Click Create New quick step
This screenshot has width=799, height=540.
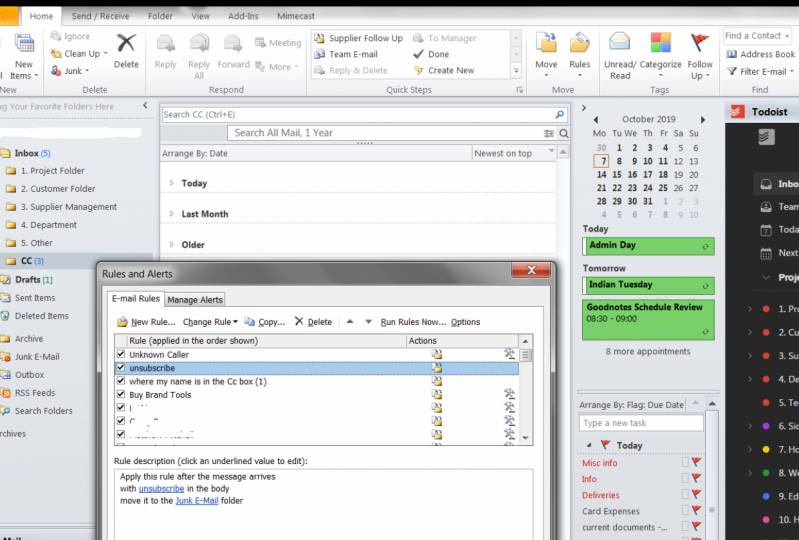444,70
